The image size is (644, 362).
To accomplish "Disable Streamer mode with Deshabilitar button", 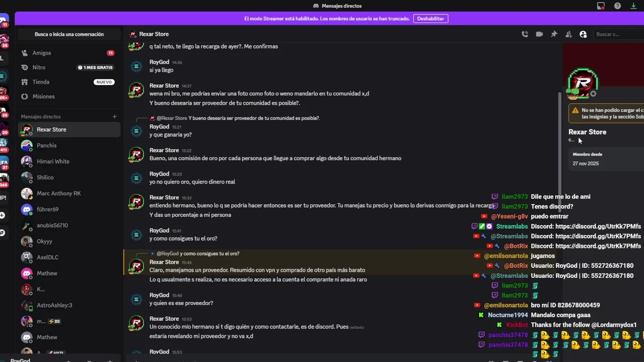I will click(x=430, y=19).
